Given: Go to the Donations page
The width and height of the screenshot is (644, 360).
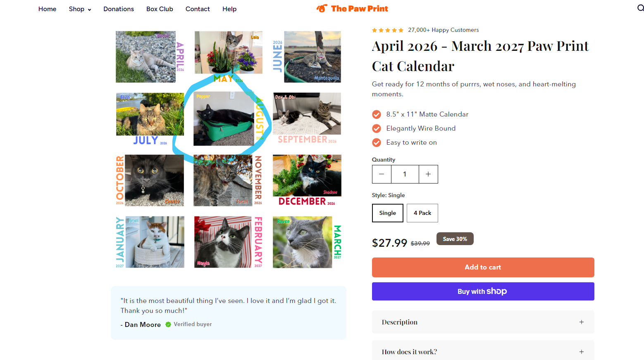Looking at the screenshot, I should tap(119, 9).
